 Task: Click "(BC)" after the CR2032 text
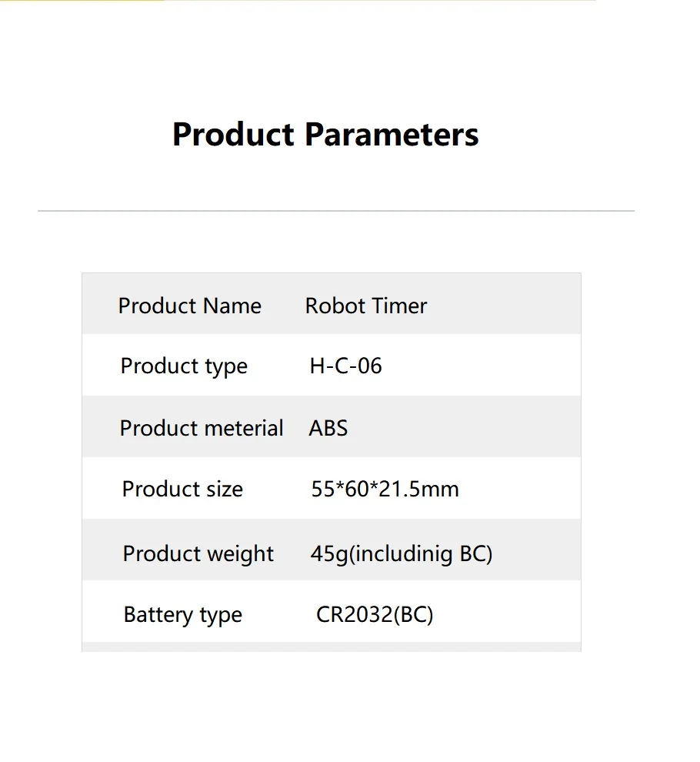click(413, 615)
